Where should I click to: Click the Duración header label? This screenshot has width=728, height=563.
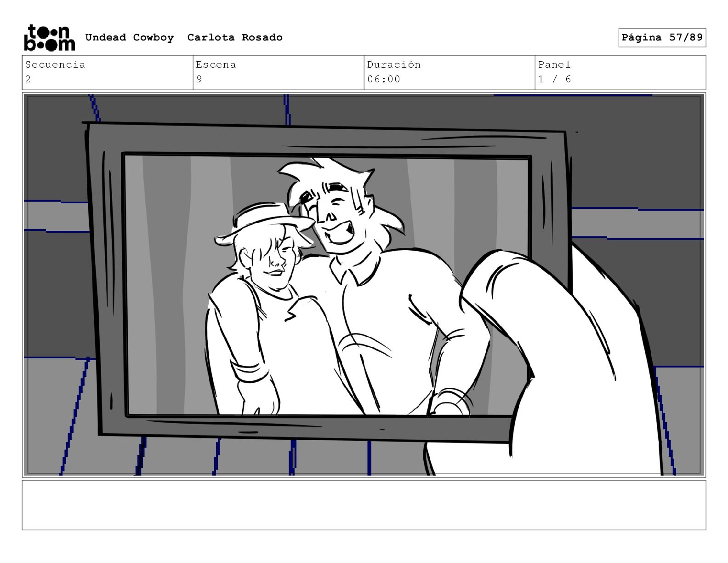[394, 64]
